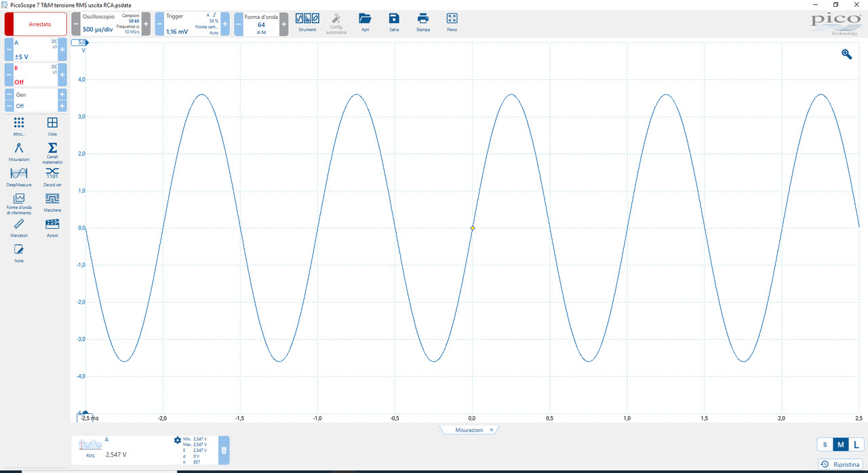Open the Oscilloscopio 500 µs/div settings

[111, 24]
